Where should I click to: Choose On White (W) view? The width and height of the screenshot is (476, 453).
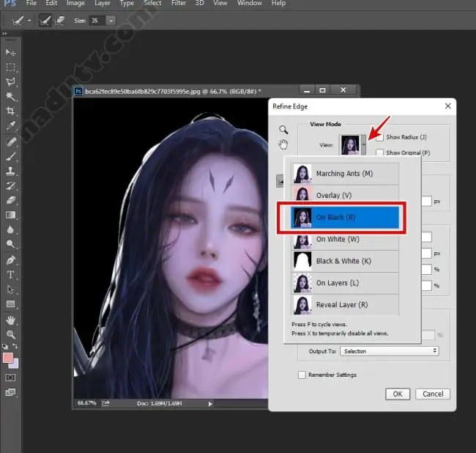345,240
